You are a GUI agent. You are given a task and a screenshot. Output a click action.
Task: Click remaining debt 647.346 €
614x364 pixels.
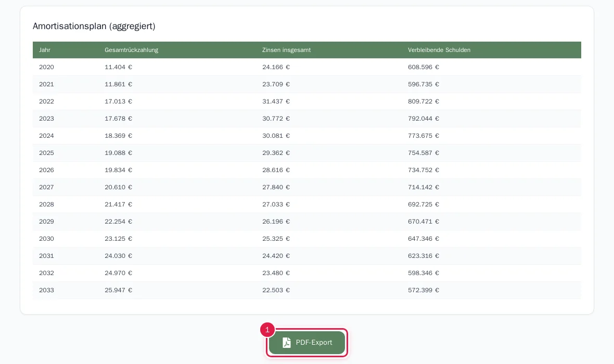(x=424, y=239)
